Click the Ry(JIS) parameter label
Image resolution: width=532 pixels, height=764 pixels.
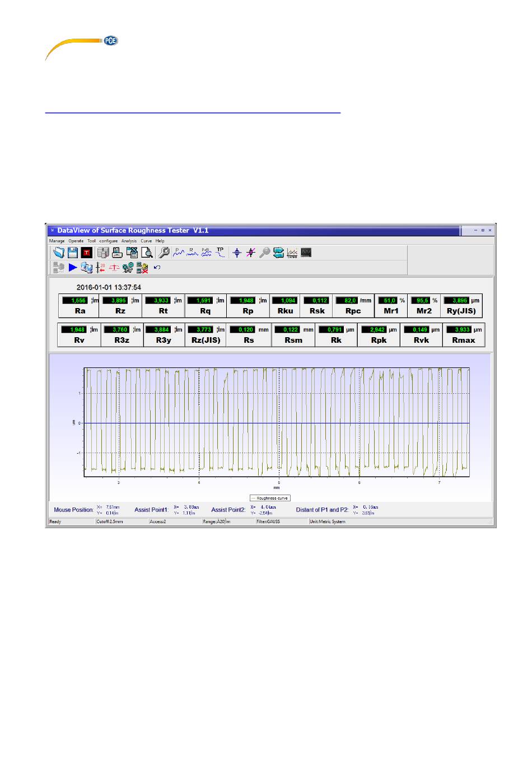point(461,311)
